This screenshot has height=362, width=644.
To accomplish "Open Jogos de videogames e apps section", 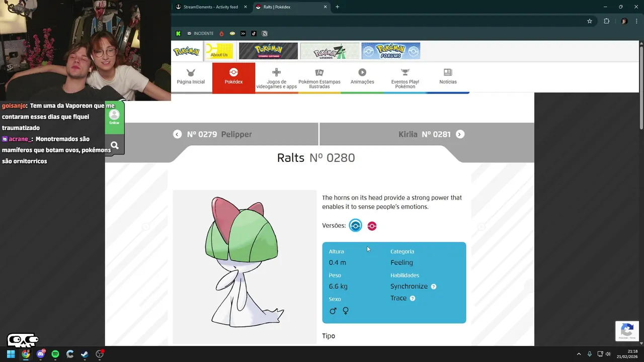I will [276, 77].
